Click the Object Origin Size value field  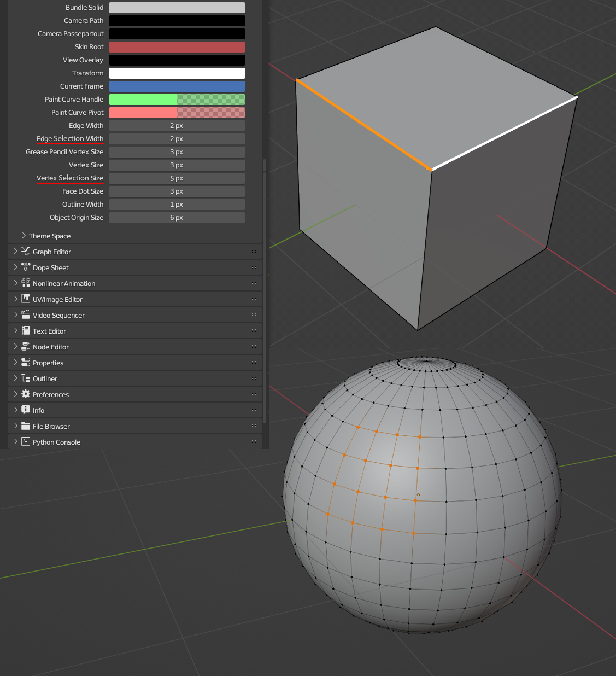(x=177, y=218)
